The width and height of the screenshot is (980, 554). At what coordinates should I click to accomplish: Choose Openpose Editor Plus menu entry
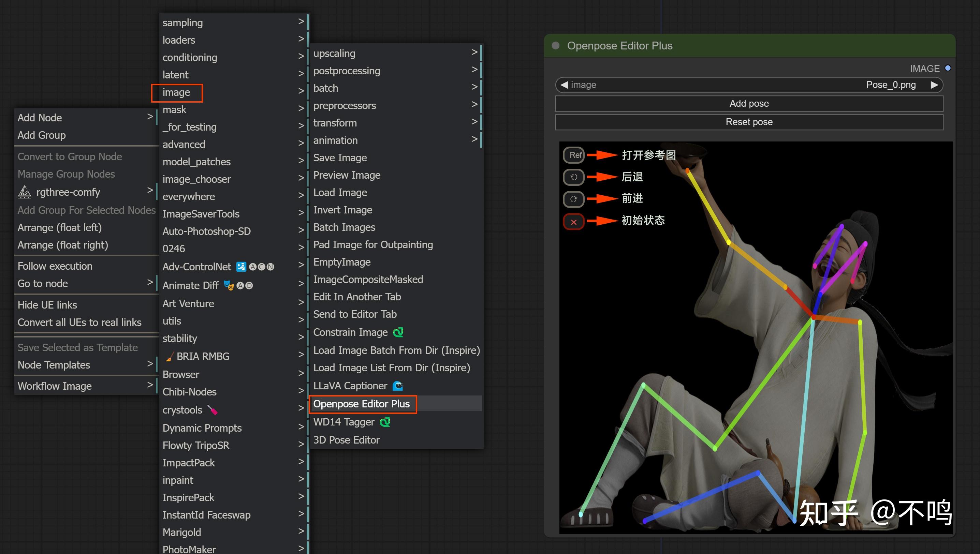click(x=362, y=404)
